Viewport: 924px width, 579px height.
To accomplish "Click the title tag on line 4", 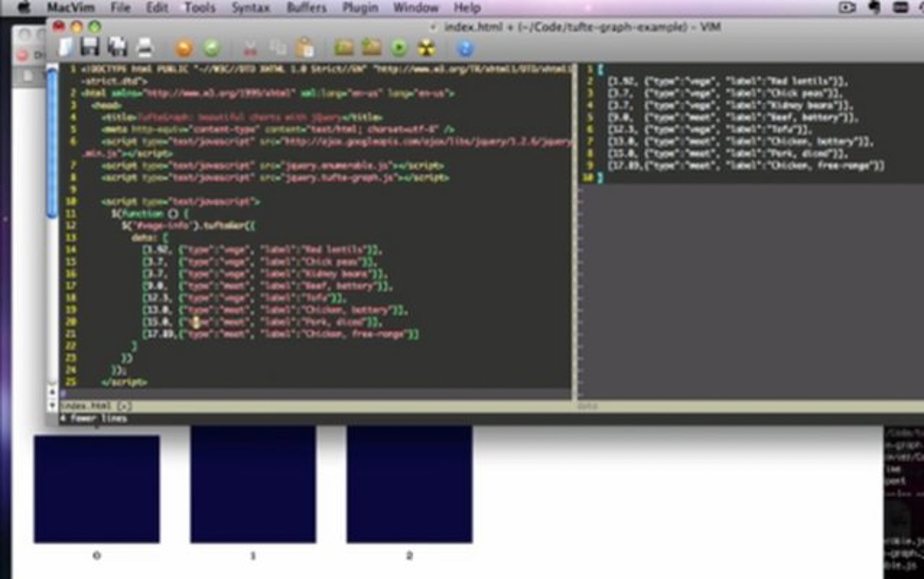I will pos(242,117).
